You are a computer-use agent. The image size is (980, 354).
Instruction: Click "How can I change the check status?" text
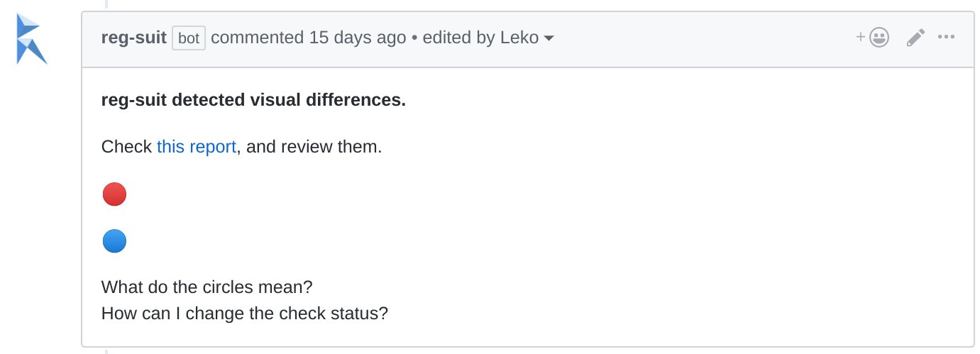point(244,313)
